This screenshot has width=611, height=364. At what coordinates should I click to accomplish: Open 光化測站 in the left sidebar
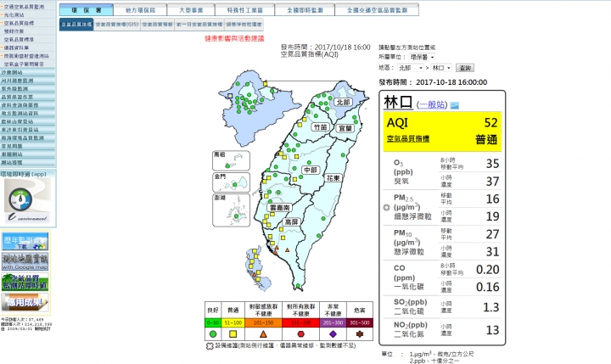pos(14,14)
